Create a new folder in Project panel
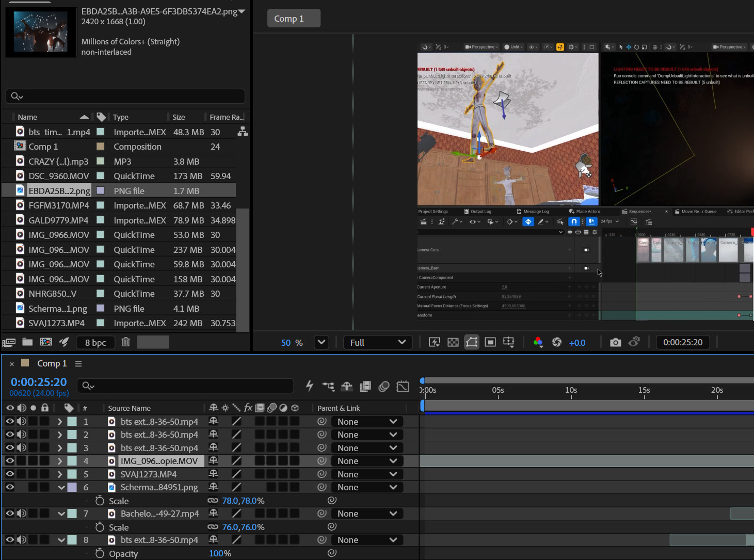 coord(27,342)
